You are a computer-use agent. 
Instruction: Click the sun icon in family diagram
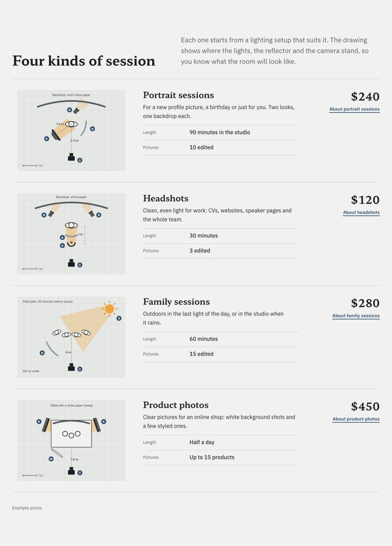(x=109, y=309)
